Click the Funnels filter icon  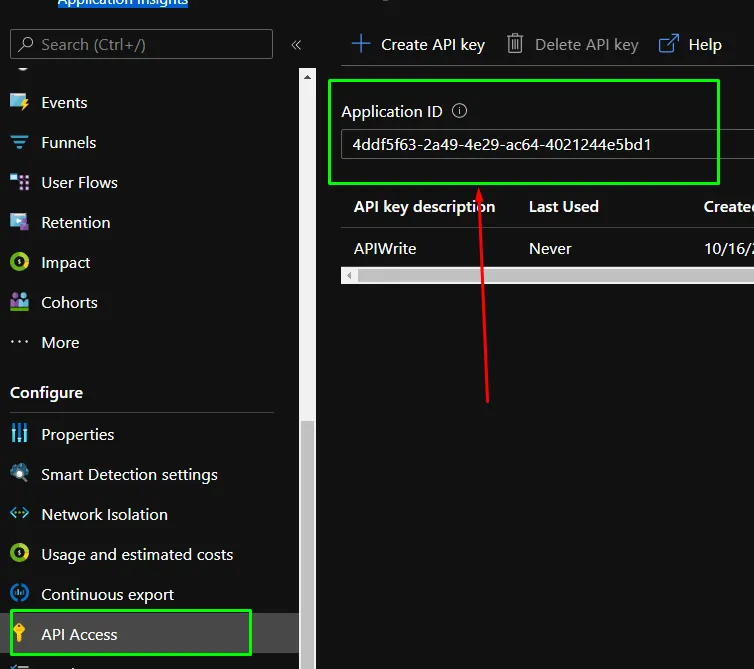point(20,142)
